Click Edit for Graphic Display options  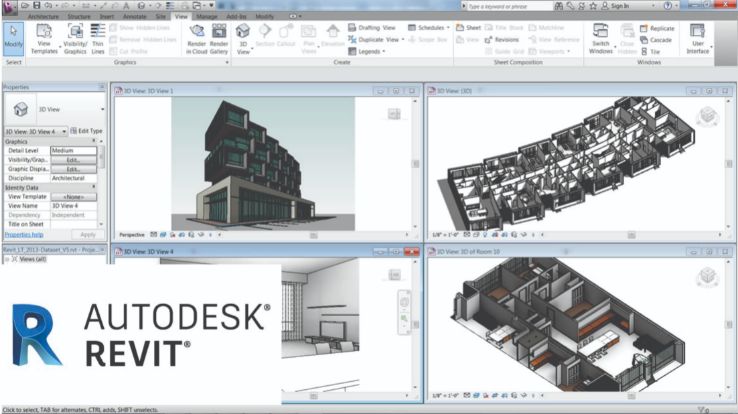73,169
